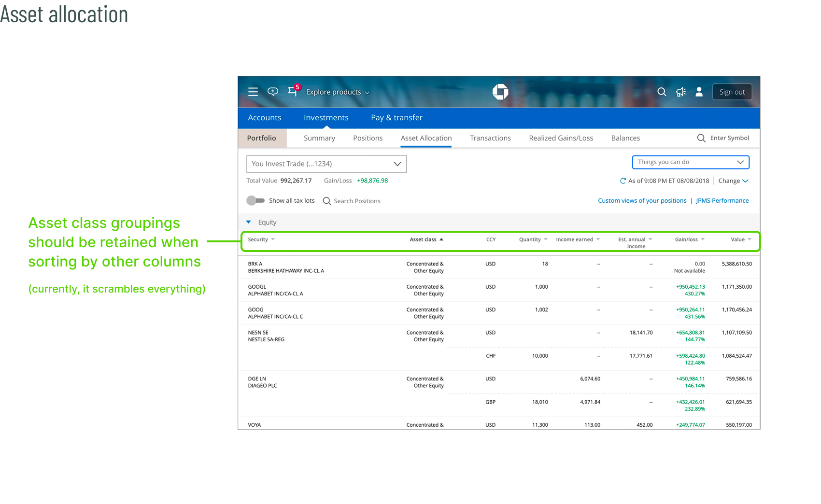Click the Gain/Loss +98,876.98 total

tap(372, 181)
